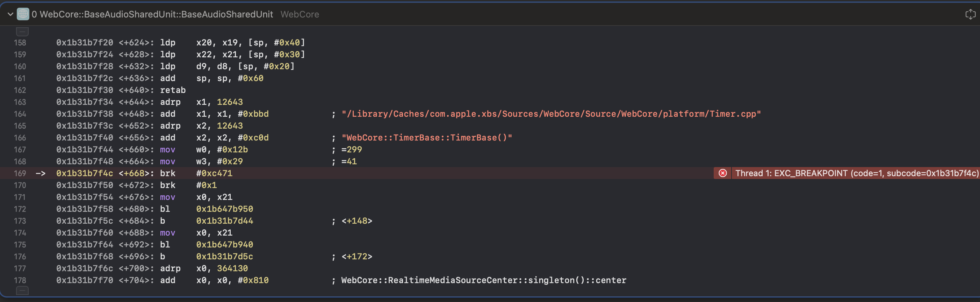The width and height of the screenshot is (980, 302).
Task: Click the brk #0x1 instruction on line 170
Action: coord(188,185)
